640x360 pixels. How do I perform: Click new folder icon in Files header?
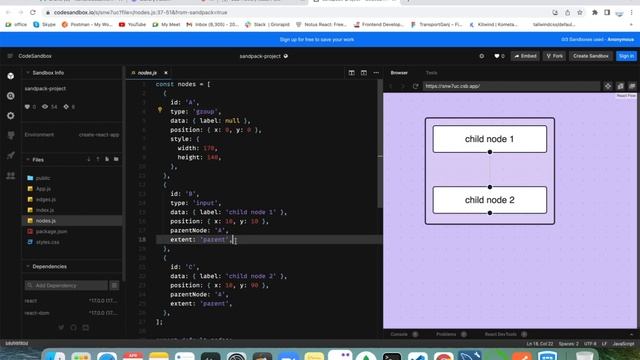pyautogui.click(x=116, y=159)
